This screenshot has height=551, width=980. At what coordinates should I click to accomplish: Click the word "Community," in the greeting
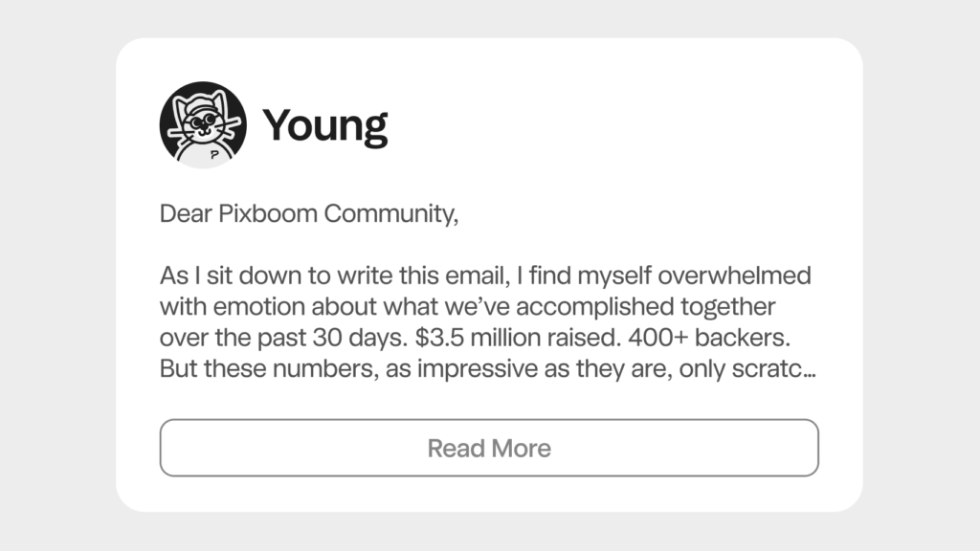tap(391, 214)
